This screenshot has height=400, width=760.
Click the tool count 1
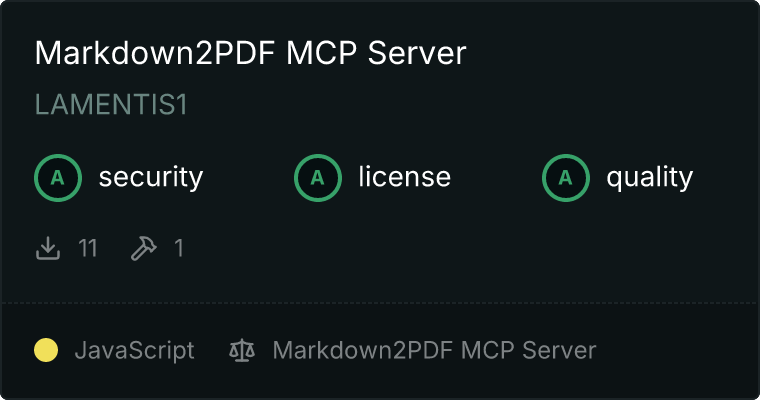pos(179,248)
